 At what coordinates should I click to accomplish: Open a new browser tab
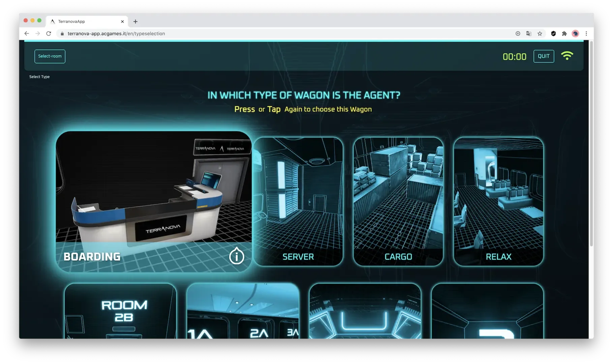pyautogui.click(x=135, y=22)
